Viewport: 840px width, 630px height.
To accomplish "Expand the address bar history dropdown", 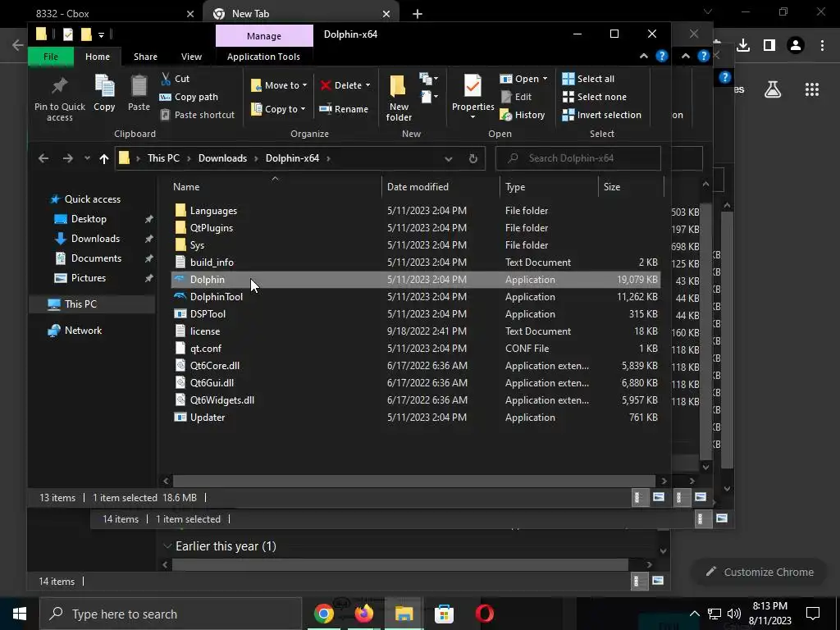I will coord(449,158).
